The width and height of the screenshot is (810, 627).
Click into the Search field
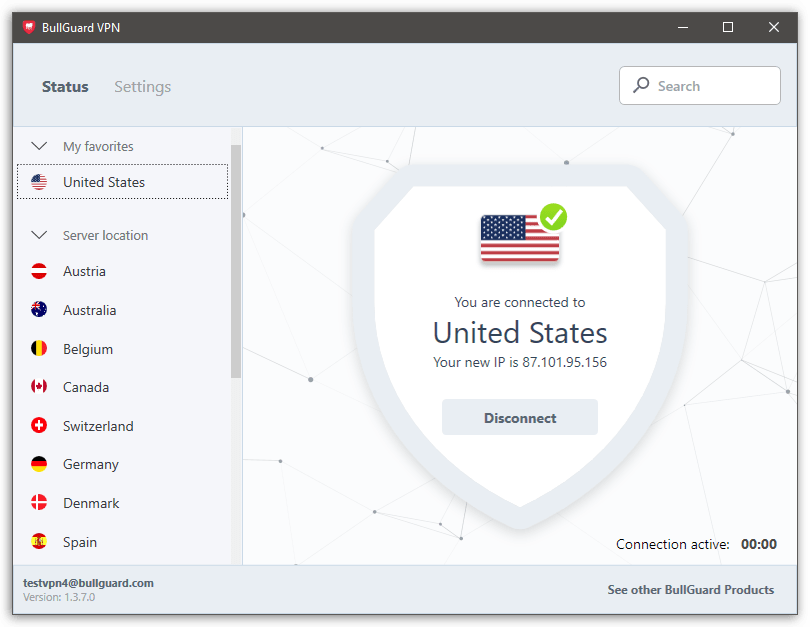coord(700,86)
